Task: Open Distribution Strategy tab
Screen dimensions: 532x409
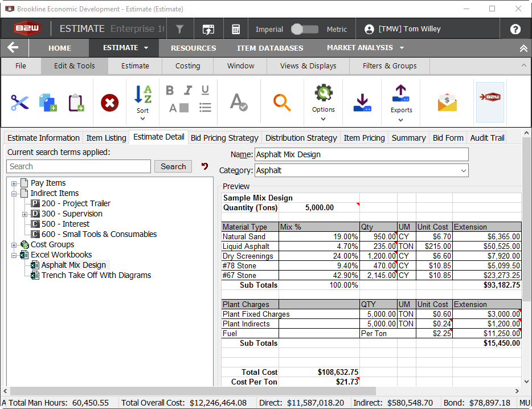Action: (301, 138)
